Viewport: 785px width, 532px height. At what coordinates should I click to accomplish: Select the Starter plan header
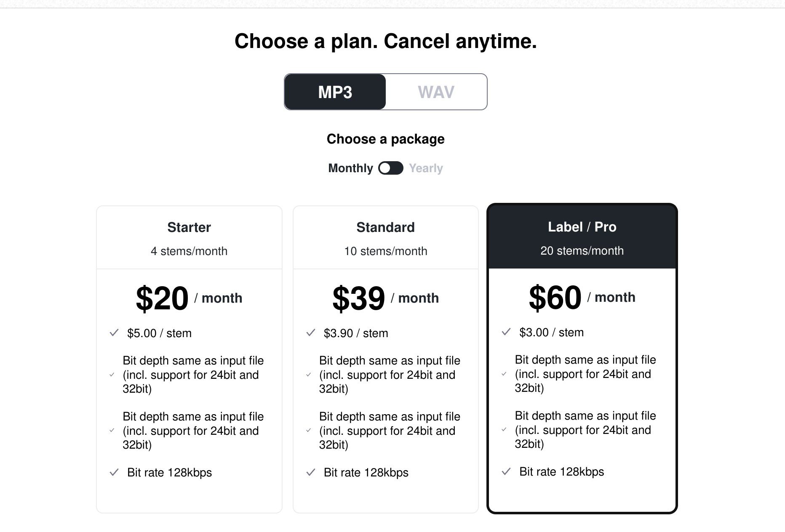189,227
